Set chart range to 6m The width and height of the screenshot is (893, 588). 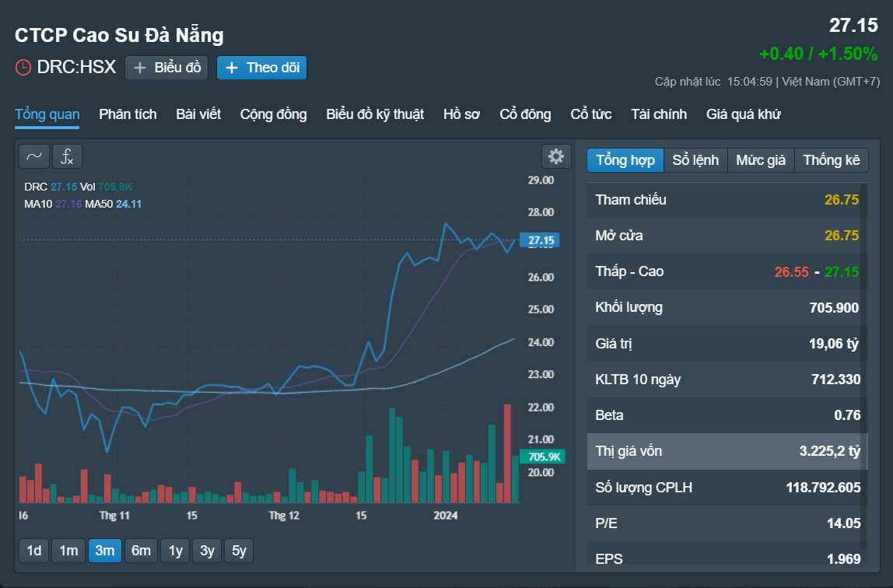pyautogui.click(x=142, y=551)
